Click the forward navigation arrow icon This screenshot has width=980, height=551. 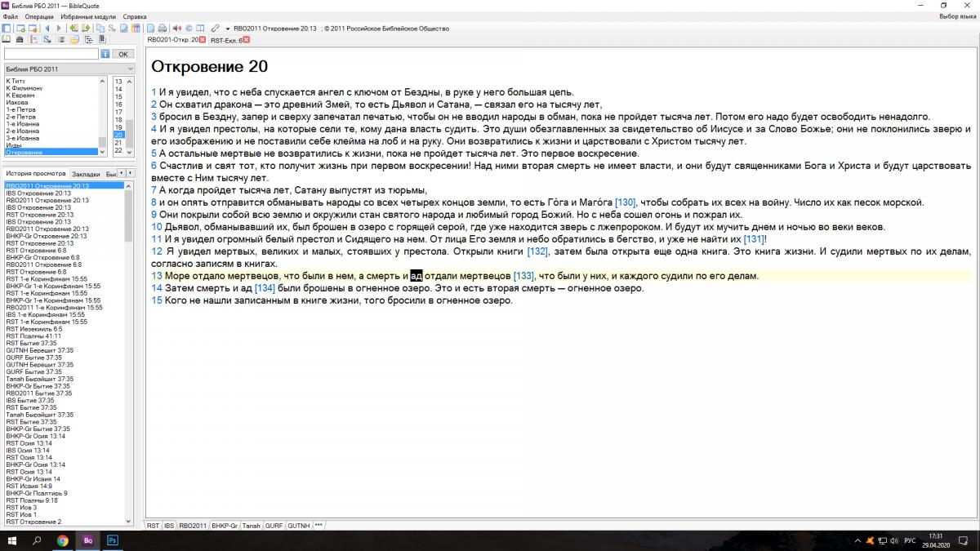[x=59, y=28]
